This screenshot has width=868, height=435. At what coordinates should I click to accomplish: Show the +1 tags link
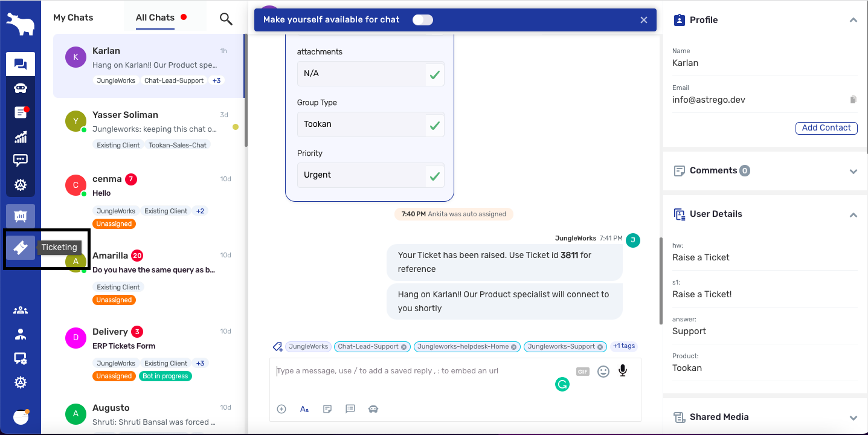(623, 346)
